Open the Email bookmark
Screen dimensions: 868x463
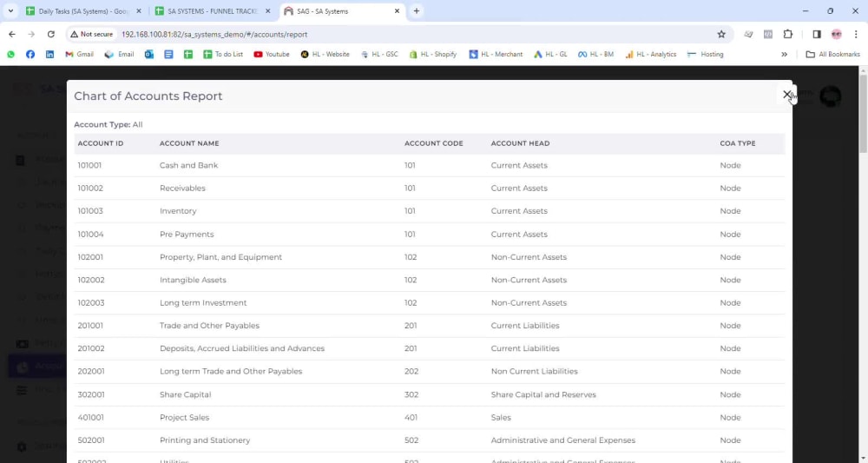click(x=120, y=54)
